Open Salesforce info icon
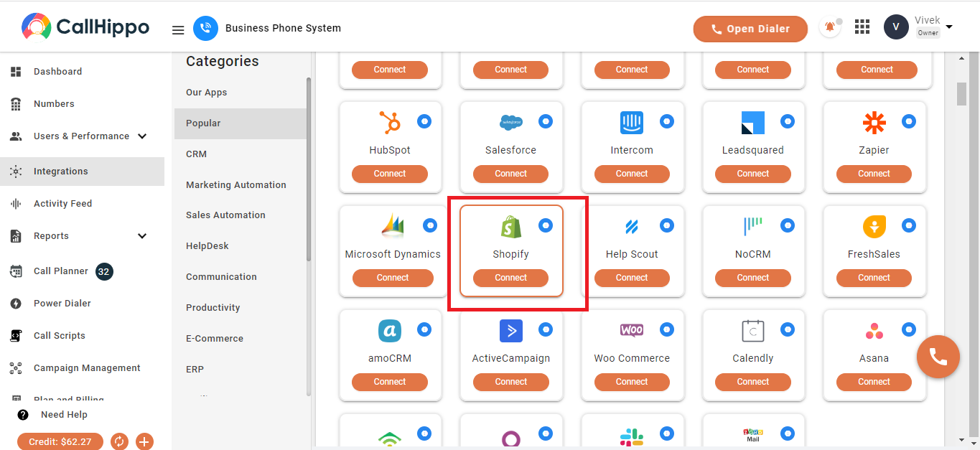The width and height of the screenshot is (980, 450). click(546, 122)
